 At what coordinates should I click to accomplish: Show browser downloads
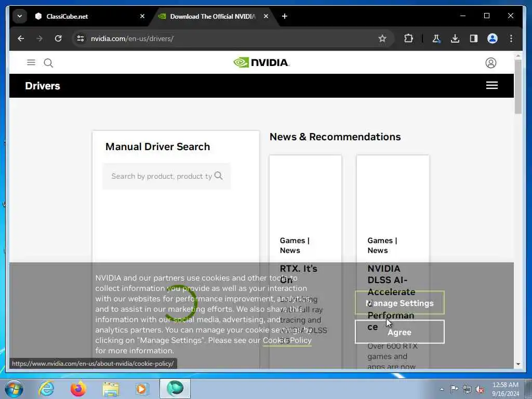[x=455, y=38]
